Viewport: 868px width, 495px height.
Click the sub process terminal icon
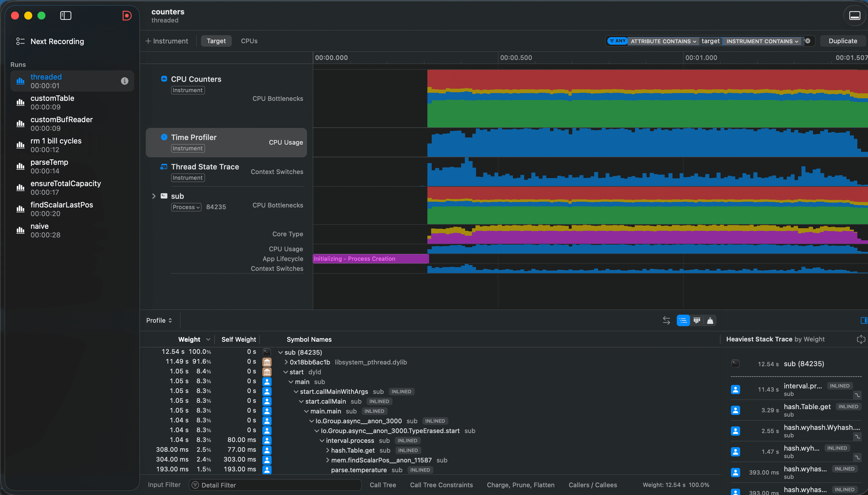coord(164,196)
